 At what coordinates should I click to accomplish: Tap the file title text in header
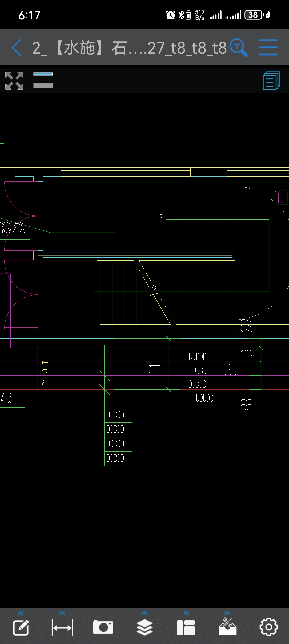point(129,48)
